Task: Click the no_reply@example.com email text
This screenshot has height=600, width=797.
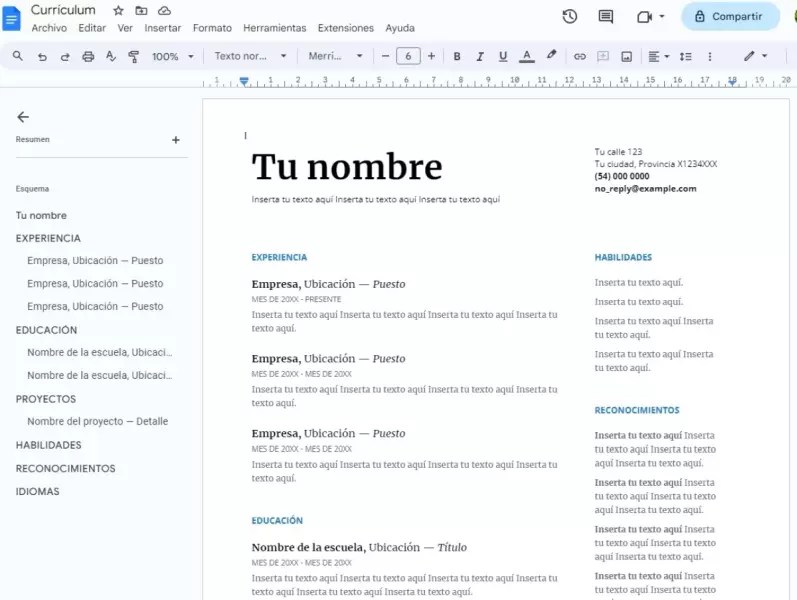Action: (x=646, y=189)
